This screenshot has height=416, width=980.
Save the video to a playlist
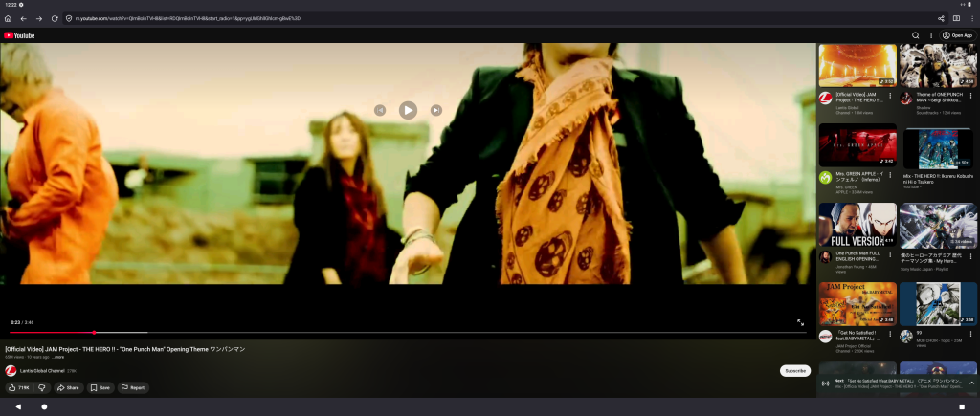[100, 387]
